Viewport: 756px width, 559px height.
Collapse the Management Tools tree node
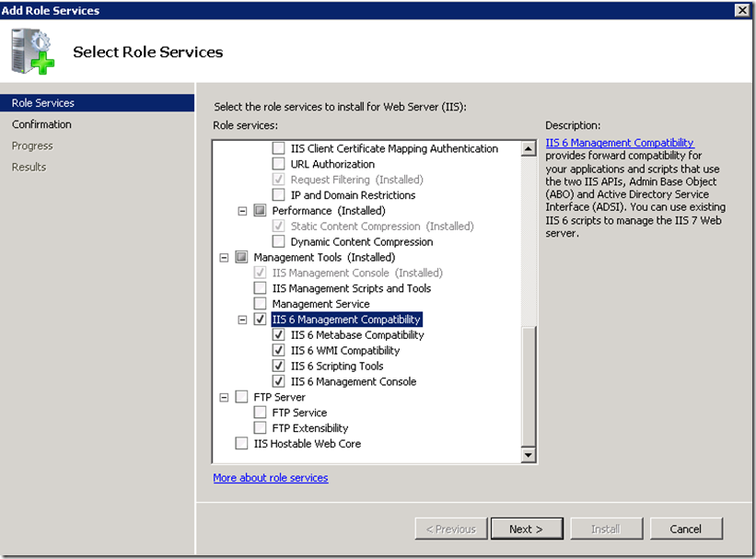click(224, 258)
